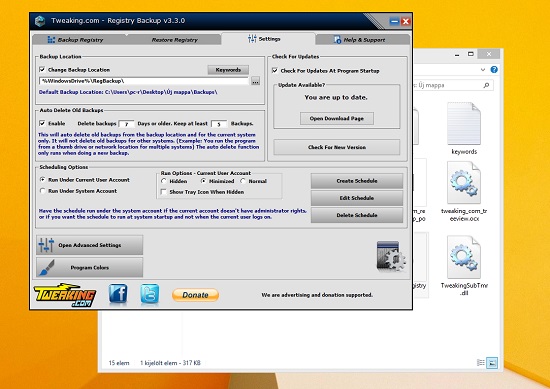Click Create Schedule button

(x=357, y=181)
